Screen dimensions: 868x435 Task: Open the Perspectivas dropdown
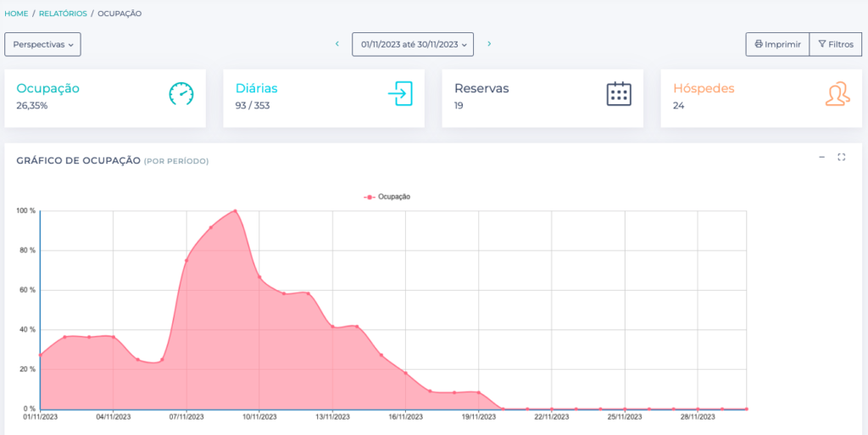(42, 44)
